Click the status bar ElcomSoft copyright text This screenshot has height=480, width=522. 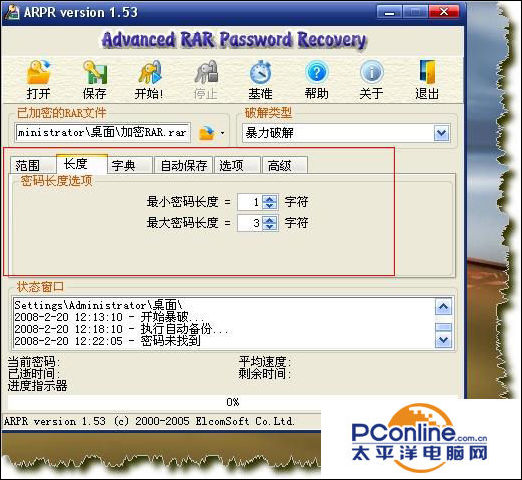click(149, 421)
